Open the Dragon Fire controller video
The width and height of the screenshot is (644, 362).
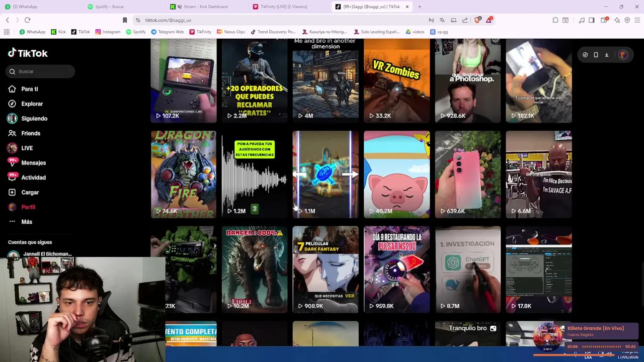[x=184, y=174]
